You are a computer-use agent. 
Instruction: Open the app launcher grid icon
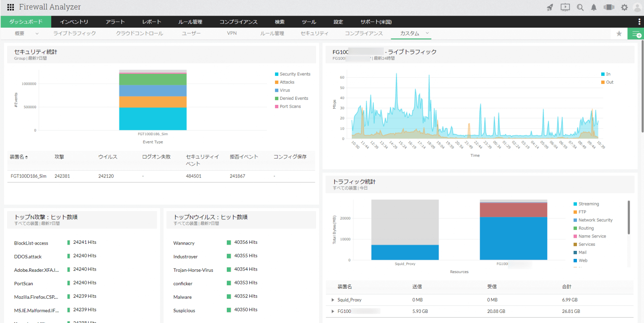click(10, 7)
